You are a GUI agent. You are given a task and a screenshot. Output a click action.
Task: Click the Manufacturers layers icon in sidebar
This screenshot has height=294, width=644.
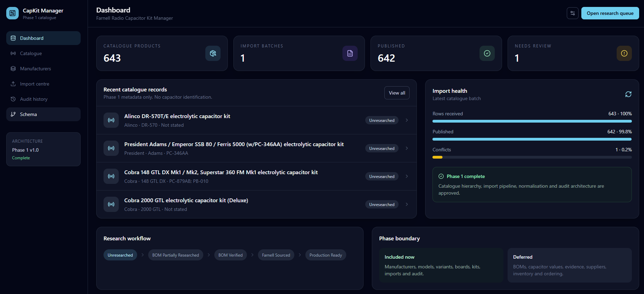coord(13,69)
